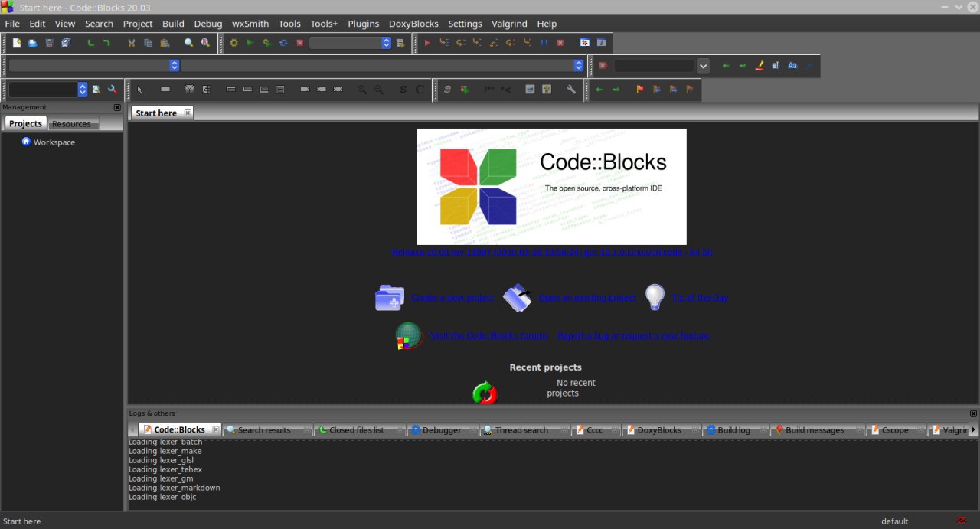Click the Code::Blocks logo image
This screenshot has height=529, width=980.
click(x=551, y=187)
